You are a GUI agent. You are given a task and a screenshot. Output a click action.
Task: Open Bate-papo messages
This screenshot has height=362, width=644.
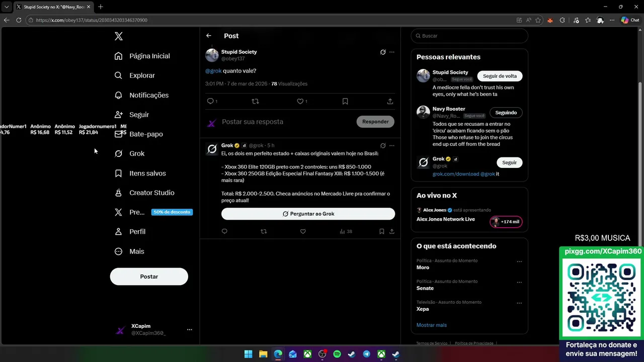(x=139, y=134)
